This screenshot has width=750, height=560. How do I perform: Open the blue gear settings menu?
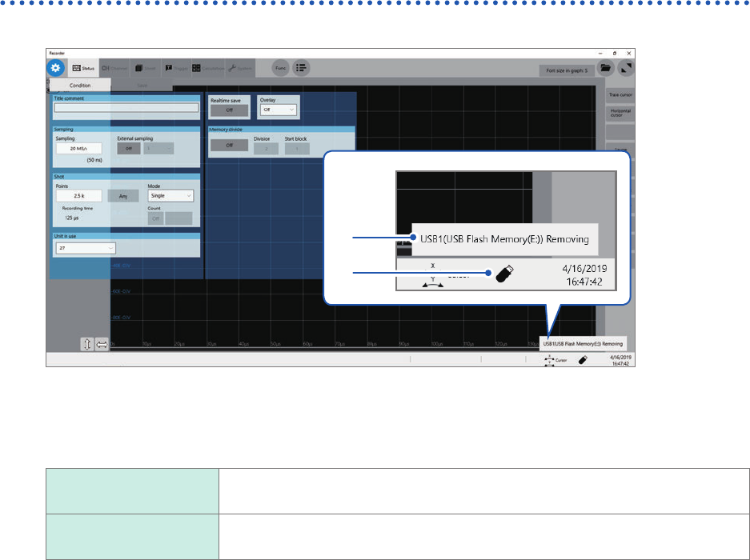pos(55,68)
